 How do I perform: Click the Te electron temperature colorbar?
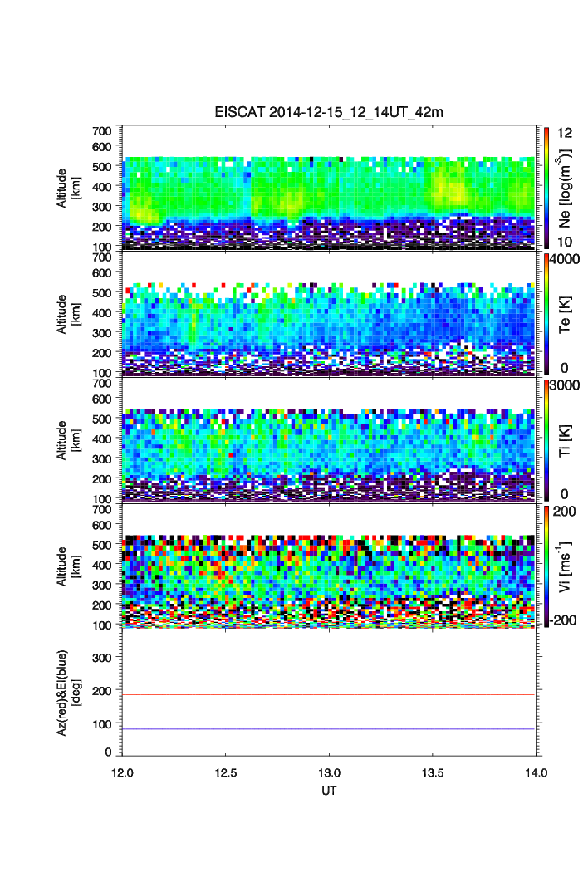tap(546, 313)
